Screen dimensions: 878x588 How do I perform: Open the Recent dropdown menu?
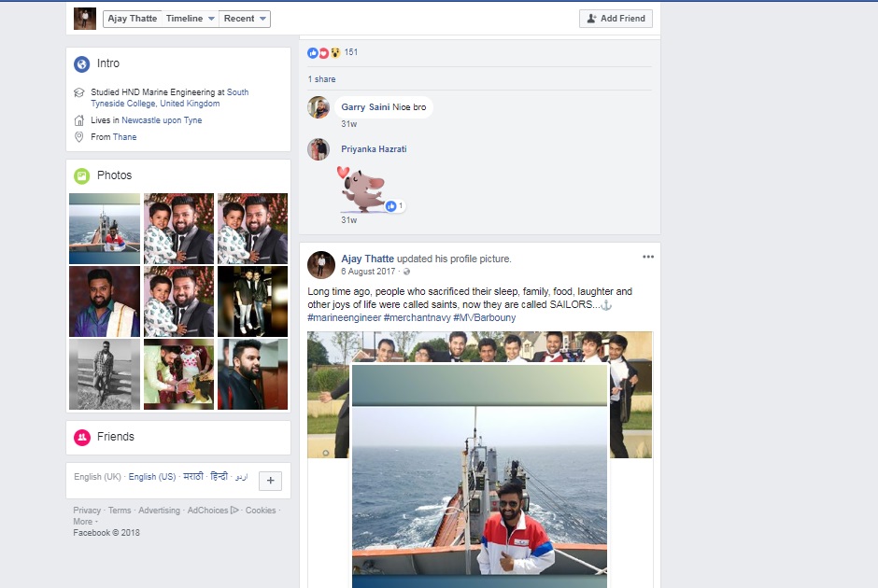click(246, 19)
